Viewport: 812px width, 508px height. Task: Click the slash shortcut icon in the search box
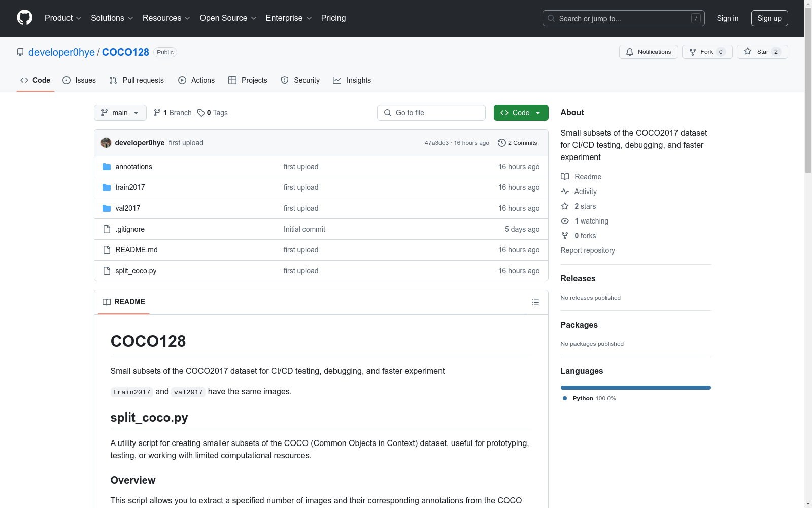pyautogui.click(x=696, y=18)
